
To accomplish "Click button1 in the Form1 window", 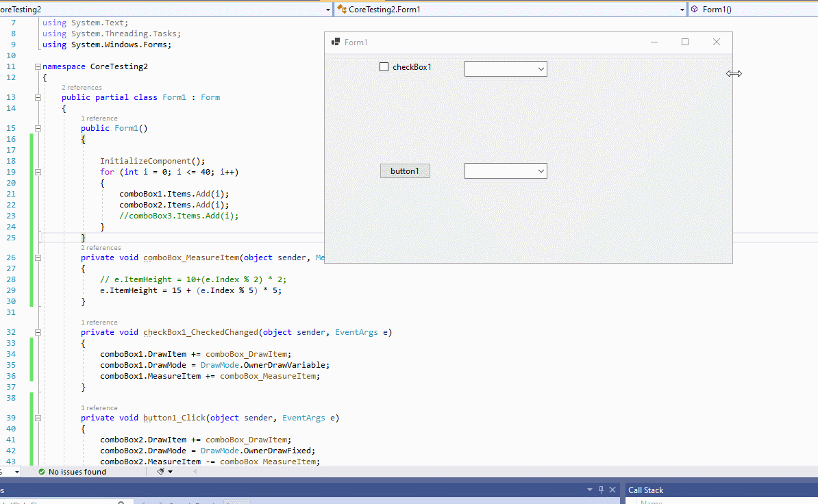I will coord(405,171).
